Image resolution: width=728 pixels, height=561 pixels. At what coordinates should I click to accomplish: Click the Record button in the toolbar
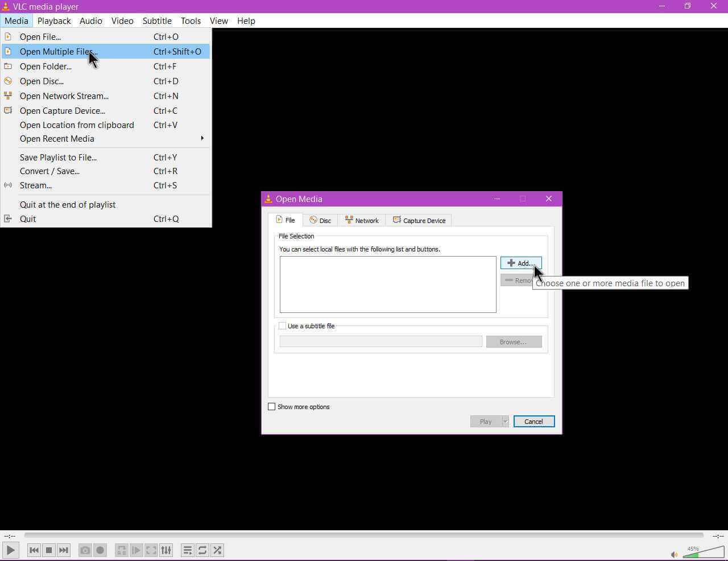[x=100, y=550]
